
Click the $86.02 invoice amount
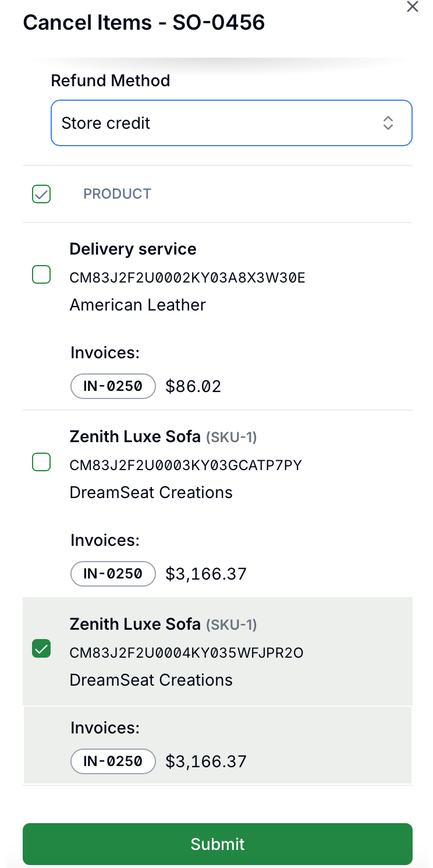193,386
